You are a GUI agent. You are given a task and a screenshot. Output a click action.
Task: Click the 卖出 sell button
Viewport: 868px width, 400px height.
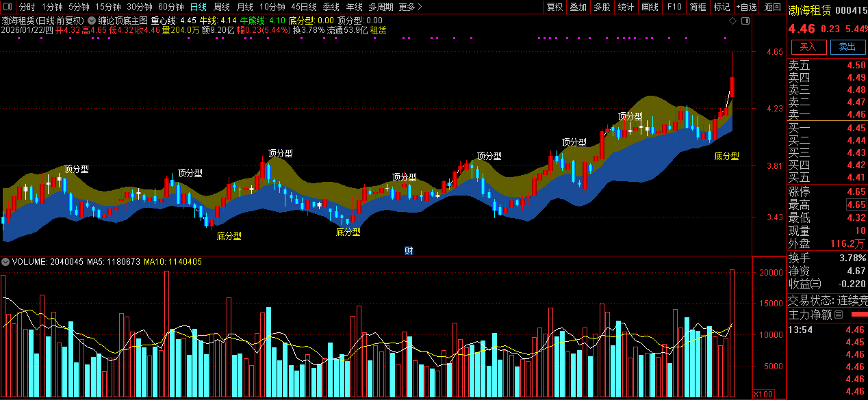(x=847, y=46)
